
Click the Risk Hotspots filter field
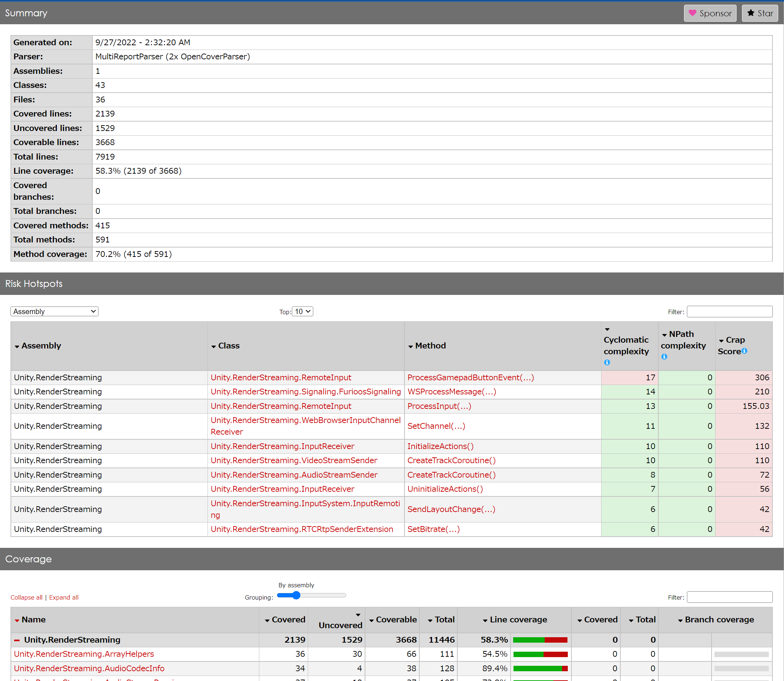(x=729, y=312)
